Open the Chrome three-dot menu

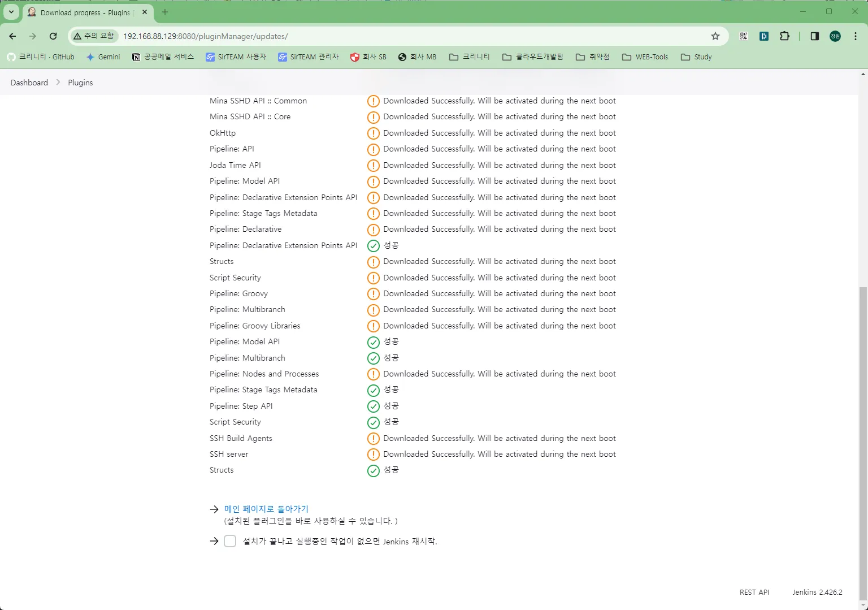(855, 36)
